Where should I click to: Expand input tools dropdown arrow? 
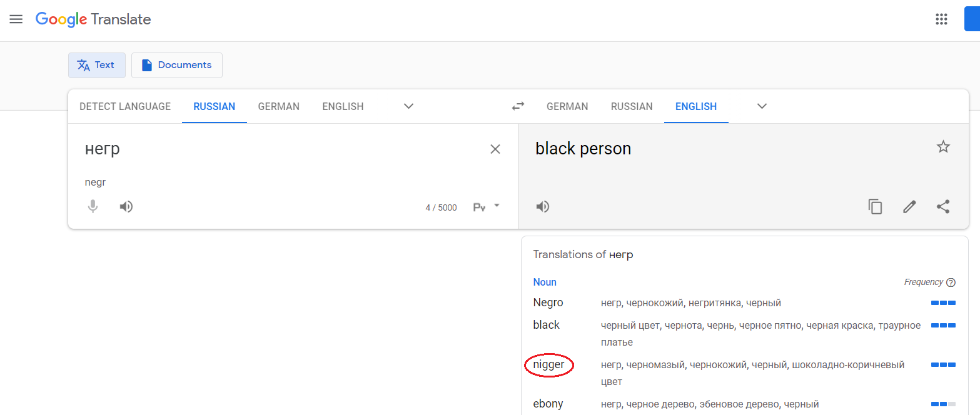[x=497, y=205]
